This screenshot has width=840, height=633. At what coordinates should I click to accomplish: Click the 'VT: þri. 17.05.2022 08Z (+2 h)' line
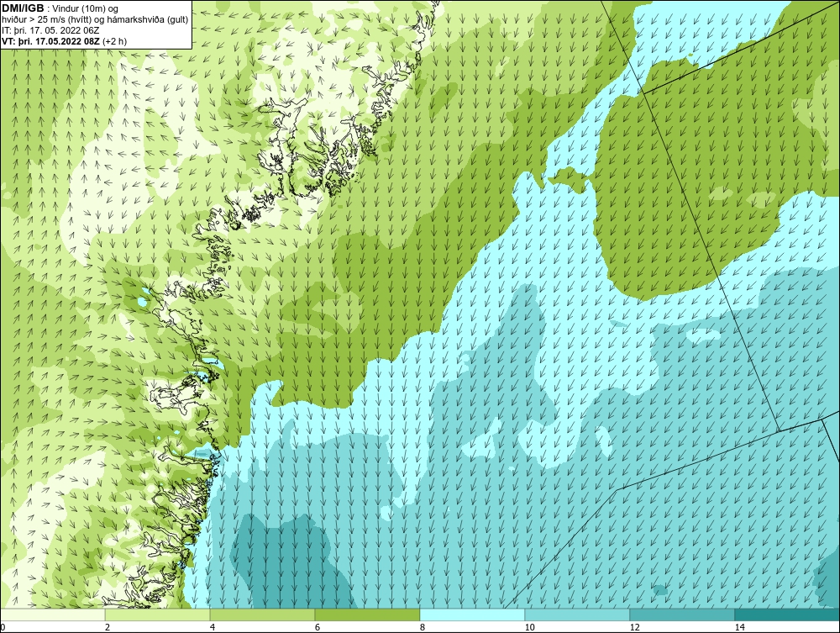tap(65, 40)
